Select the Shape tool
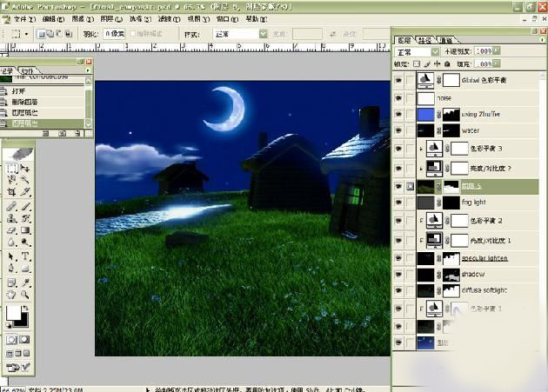Screen dimensions: 548x392 click(x=25, y=268)
